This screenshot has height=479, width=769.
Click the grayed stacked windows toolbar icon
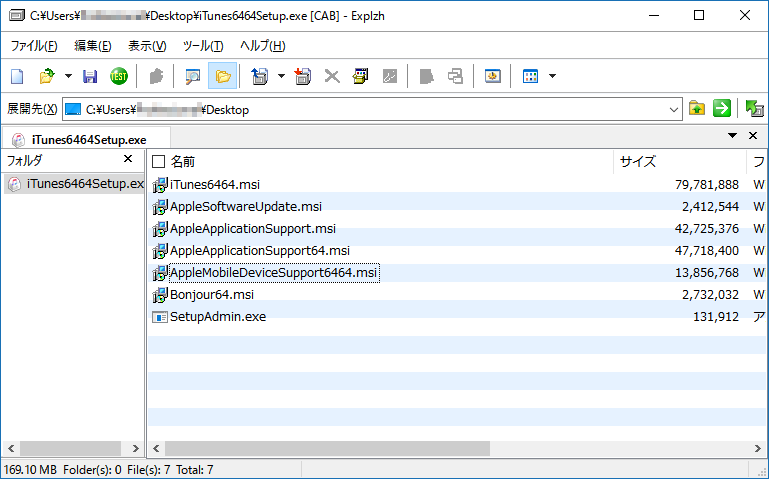(x=455, y=76)
